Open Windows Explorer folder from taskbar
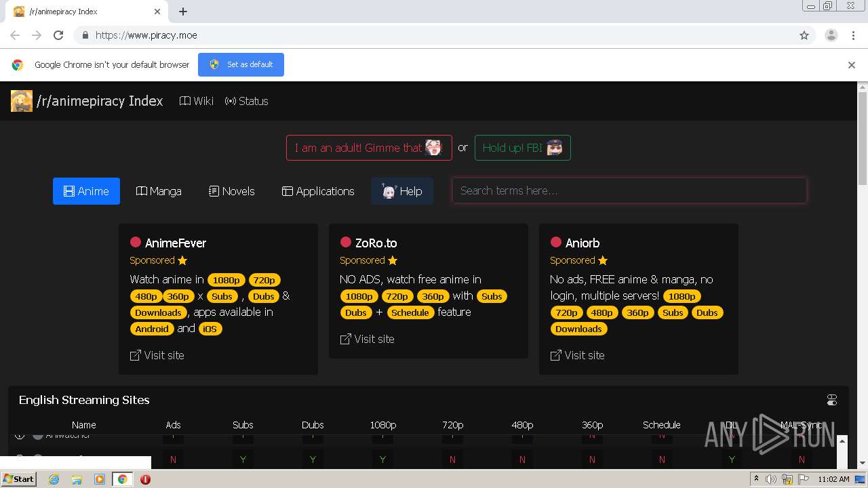The image size is (868, 488). pos(77,479)
